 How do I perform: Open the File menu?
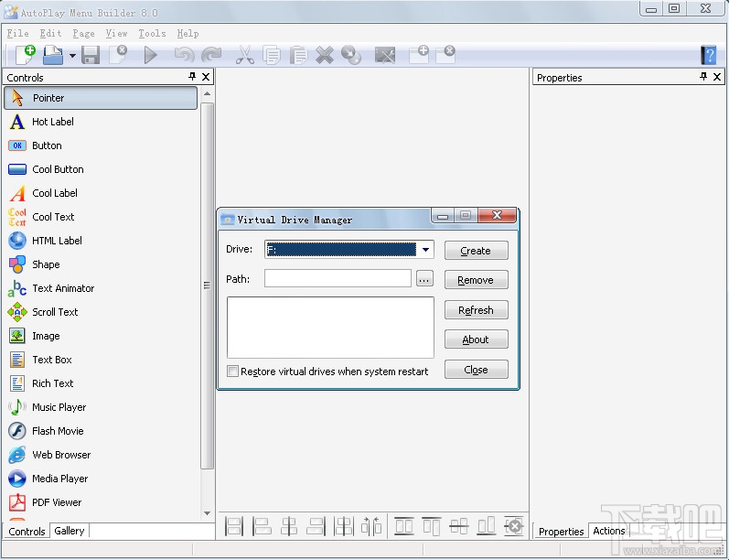tap(17, 34)
